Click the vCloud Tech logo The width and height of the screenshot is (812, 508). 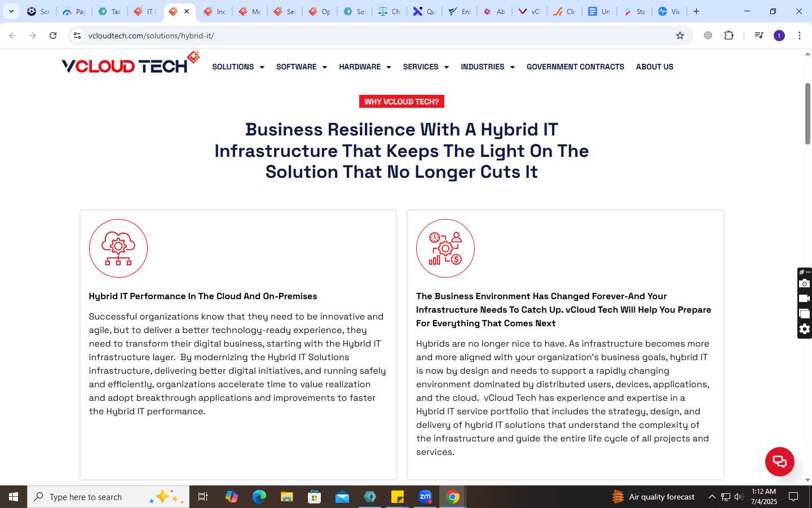point(130,63)
